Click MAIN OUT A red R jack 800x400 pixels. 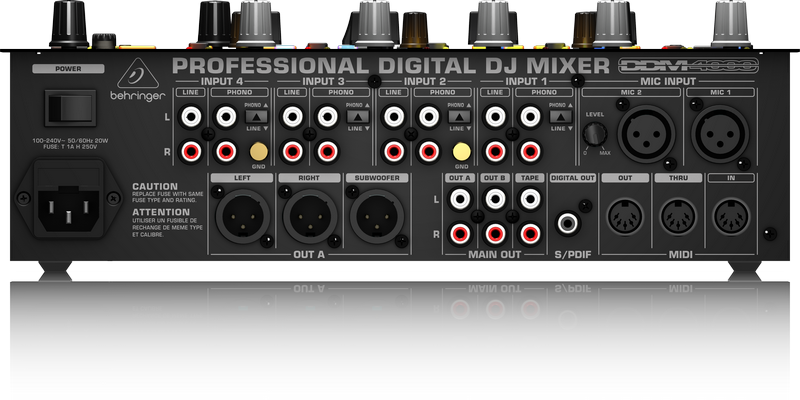tap(460, 234)
